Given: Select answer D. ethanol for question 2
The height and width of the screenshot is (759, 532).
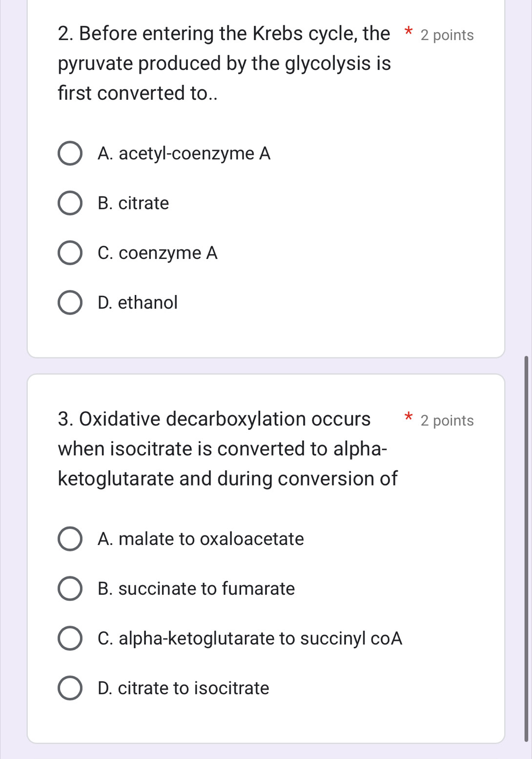Looking at the screenshot, I should click(70, 303).
